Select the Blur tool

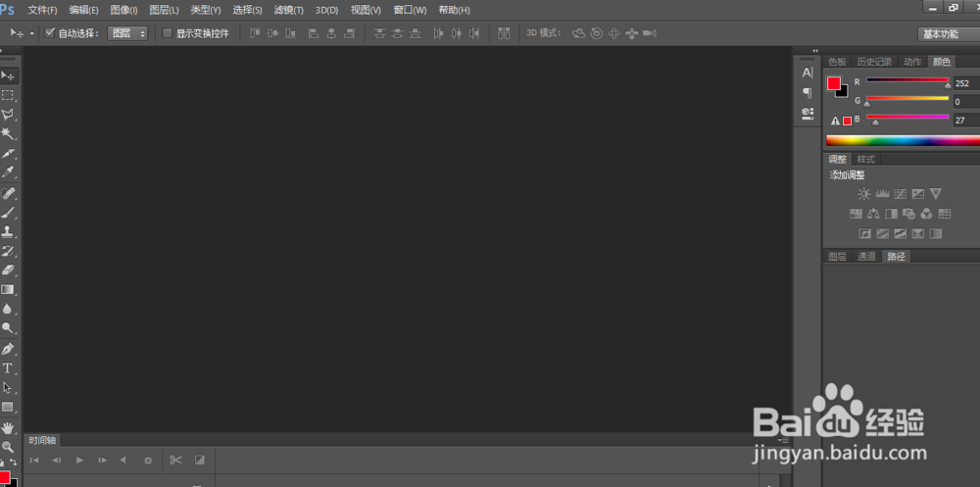(x=8, y=309)
